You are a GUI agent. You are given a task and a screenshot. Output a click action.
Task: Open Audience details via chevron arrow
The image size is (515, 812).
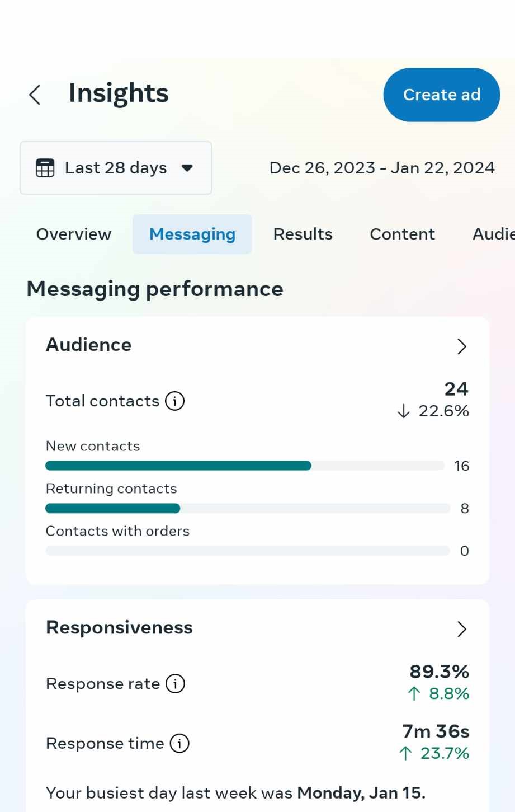[x=461, y=346]
